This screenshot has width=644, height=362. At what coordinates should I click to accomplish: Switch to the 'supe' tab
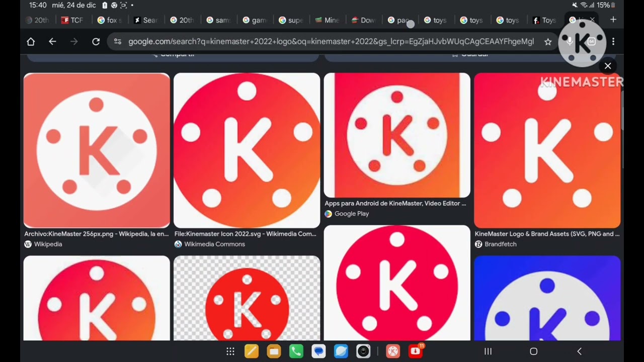290,20
